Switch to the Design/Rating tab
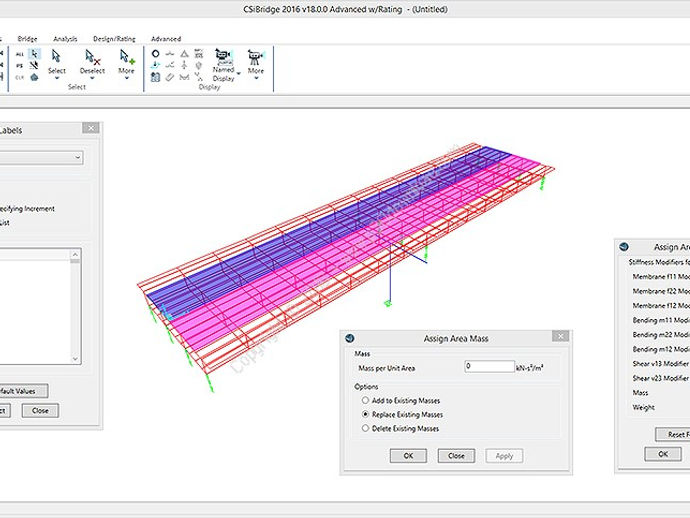Viewport: 690px width, 518px height. (114, 39)
